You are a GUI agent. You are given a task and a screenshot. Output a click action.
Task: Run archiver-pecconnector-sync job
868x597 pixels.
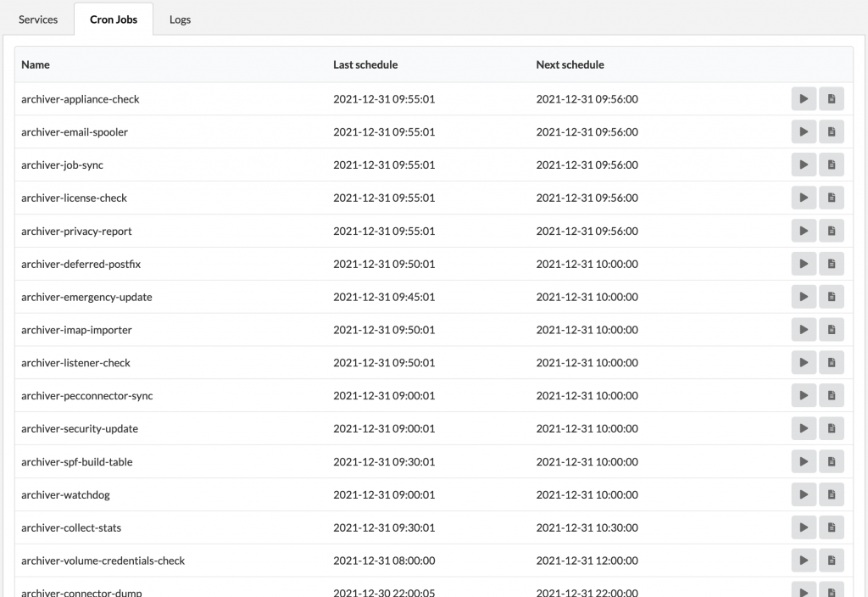coord(804,396)
